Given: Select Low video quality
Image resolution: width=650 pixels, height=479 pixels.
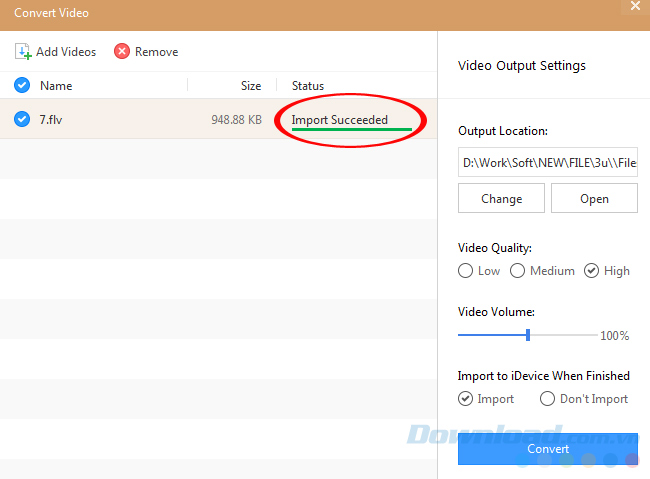Looking at the screenshot, I should tap(466, 271).
